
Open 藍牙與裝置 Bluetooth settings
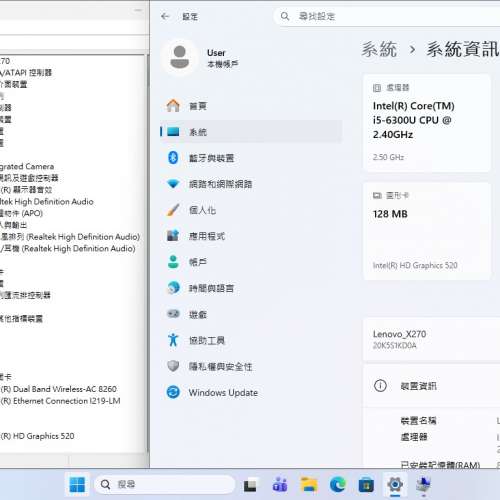[x=251, y=158]
